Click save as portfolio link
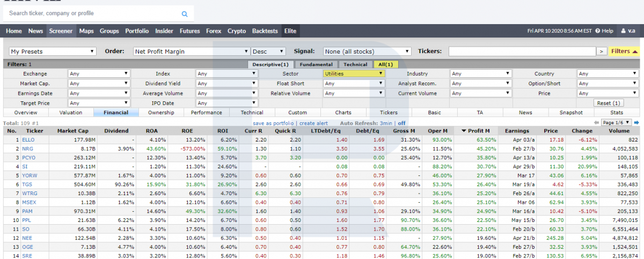The image size is (644, 259). point(274,123)
